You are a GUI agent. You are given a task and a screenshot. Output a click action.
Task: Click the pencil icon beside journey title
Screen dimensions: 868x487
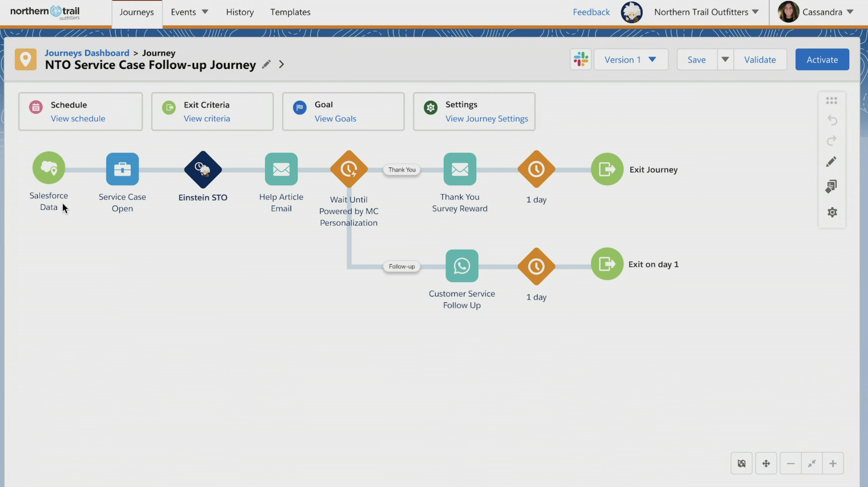click(x=266, y=64)
